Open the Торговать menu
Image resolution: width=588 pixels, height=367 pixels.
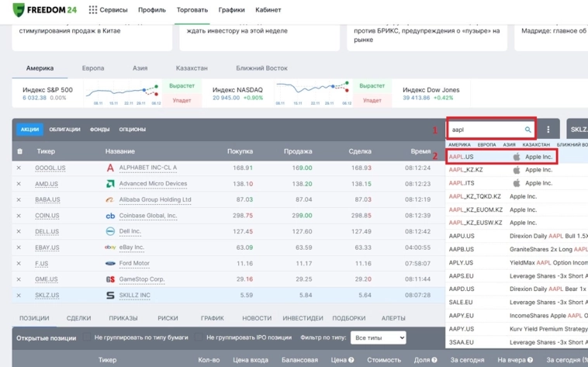192,10
